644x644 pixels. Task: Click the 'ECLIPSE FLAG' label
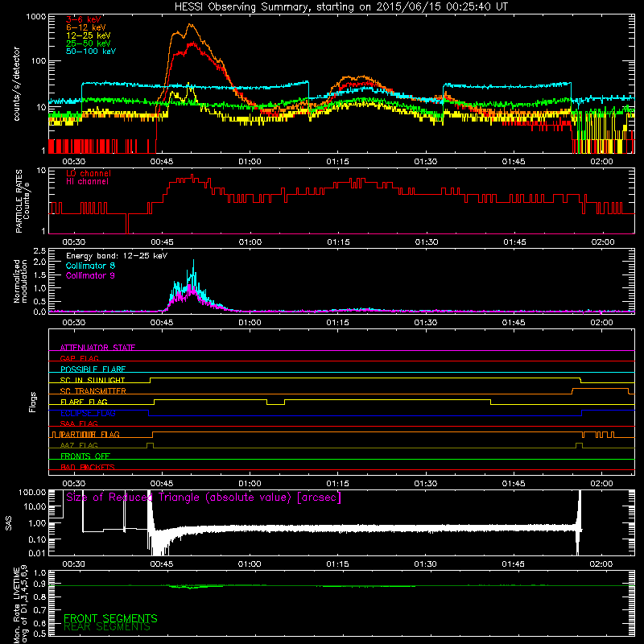(x=88, y=413)
